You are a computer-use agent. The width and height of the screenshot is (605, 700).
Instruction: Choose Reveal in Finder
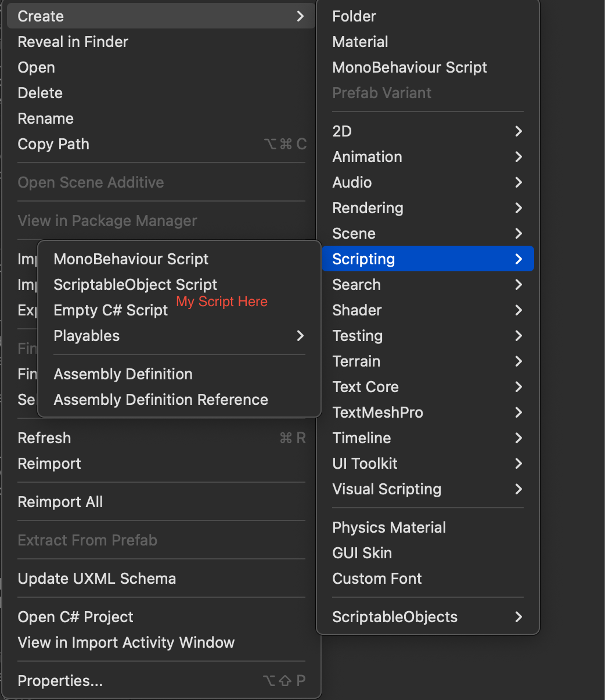tap(161, 42)
